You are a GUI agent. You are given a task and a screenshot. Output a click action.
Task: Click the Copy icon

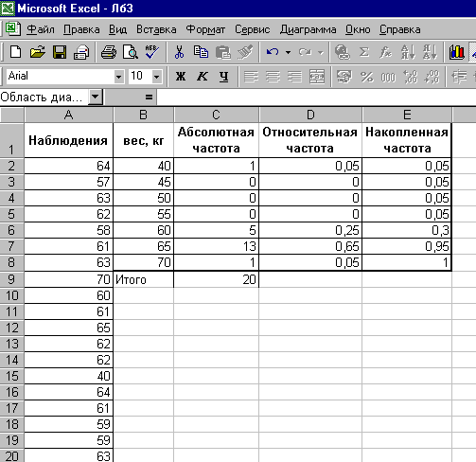click(201, 52)
